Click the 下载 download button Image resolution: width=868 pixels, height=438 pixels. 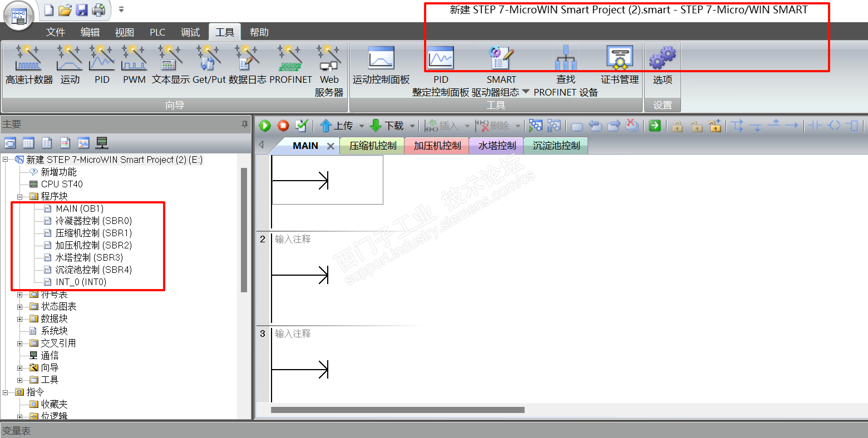(387, 126)
